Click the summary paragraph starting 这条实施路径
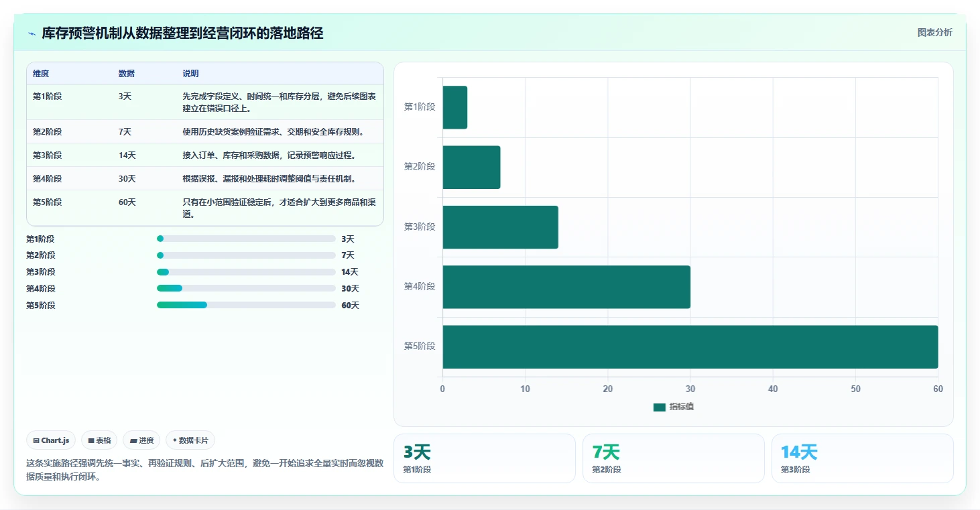The height and width of the screenshot is (510, 980). coord(204,470)
